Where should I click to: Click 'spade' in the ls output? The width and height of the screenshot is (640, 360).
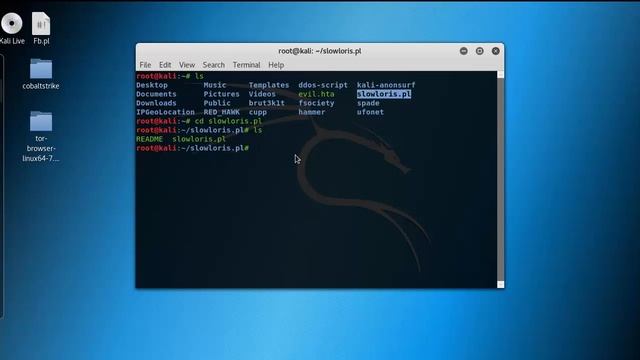(x=368, y=103)
